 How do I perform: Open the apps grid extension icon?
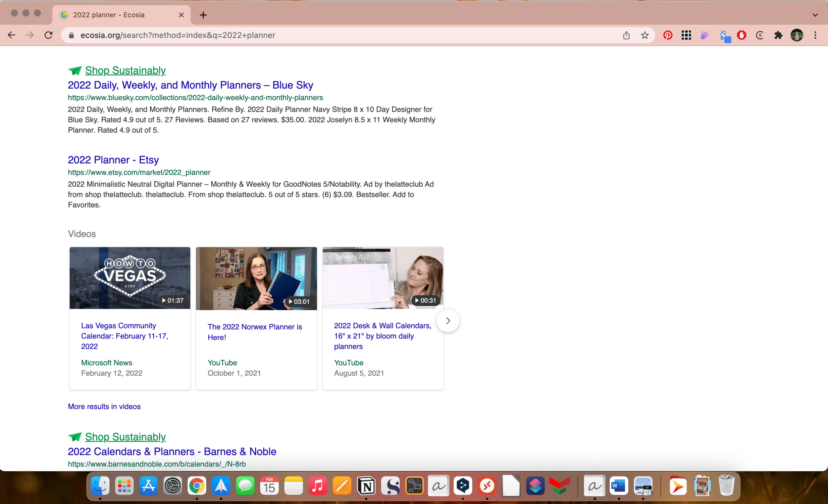[x=686, y=35]
